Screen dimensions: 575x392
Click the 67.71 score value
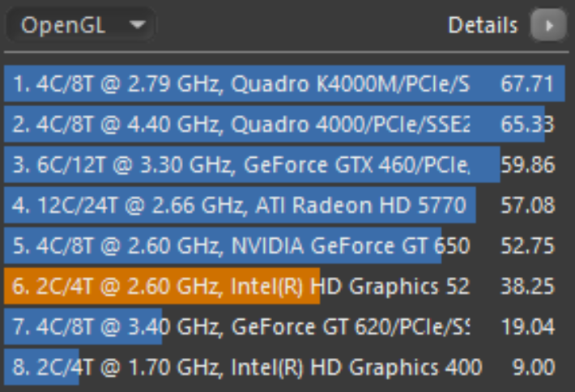527,84
